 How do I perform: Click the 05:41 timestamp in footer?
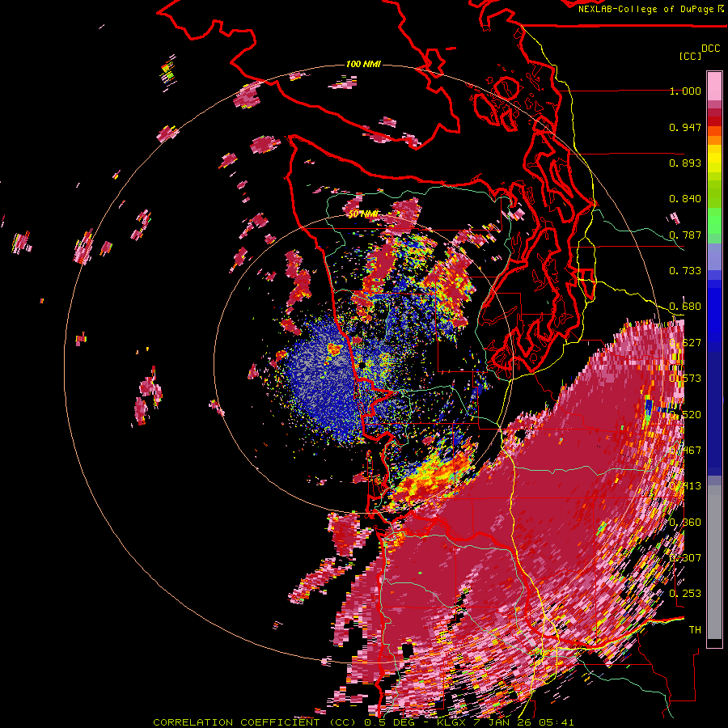click(x=557, y=722)
